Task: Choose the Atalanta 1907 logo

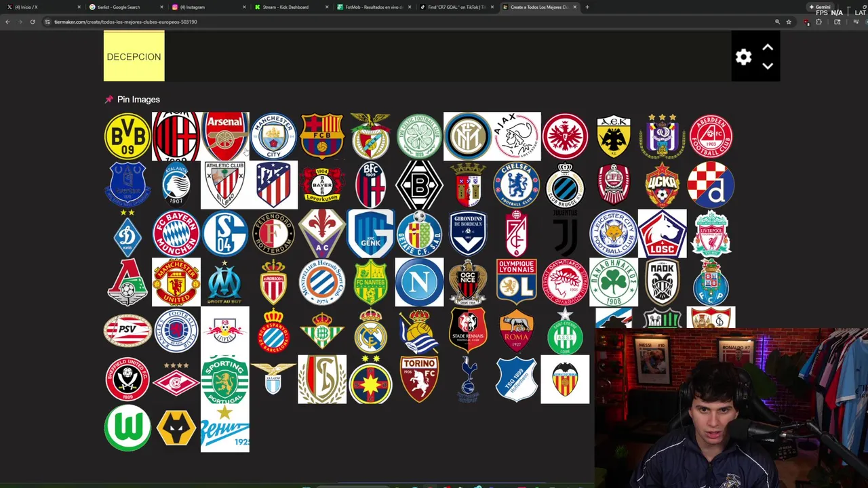Action: [x=176, y=185]
